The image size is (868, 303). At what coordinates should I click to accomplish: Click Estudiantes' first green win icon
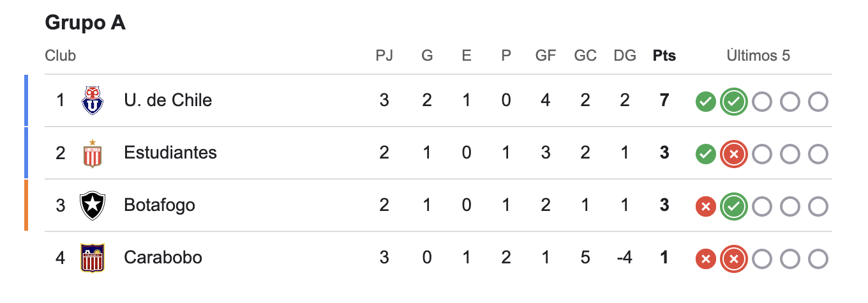pos(705,153)
